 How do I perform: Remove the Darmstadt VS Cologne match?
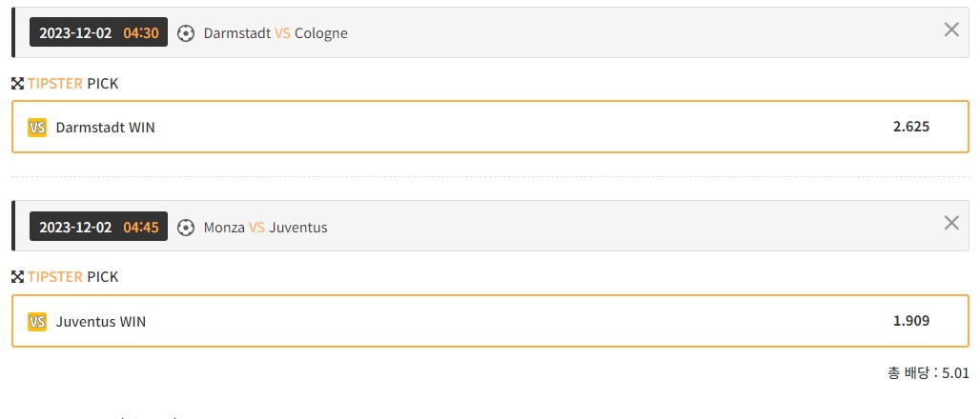click(951, 30)
